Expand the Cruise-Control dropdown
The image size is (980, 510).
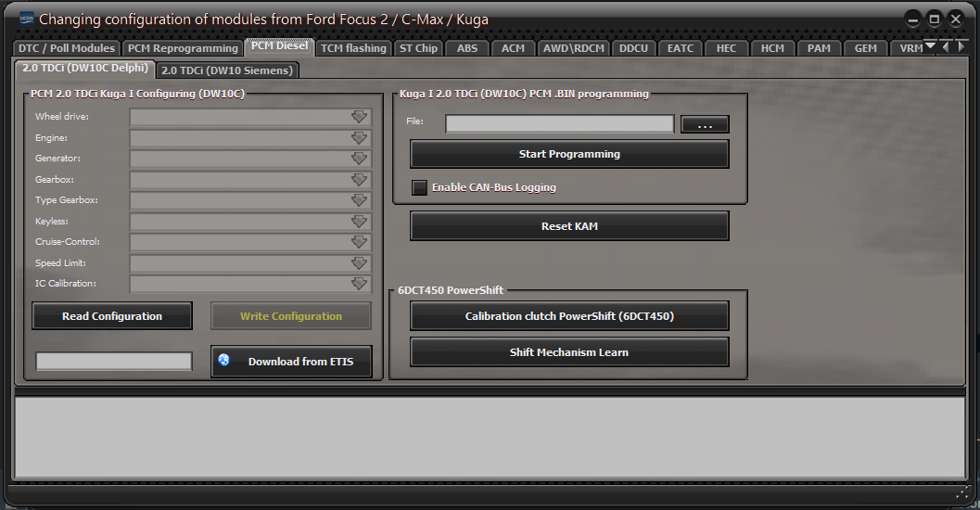pos(359,242)
